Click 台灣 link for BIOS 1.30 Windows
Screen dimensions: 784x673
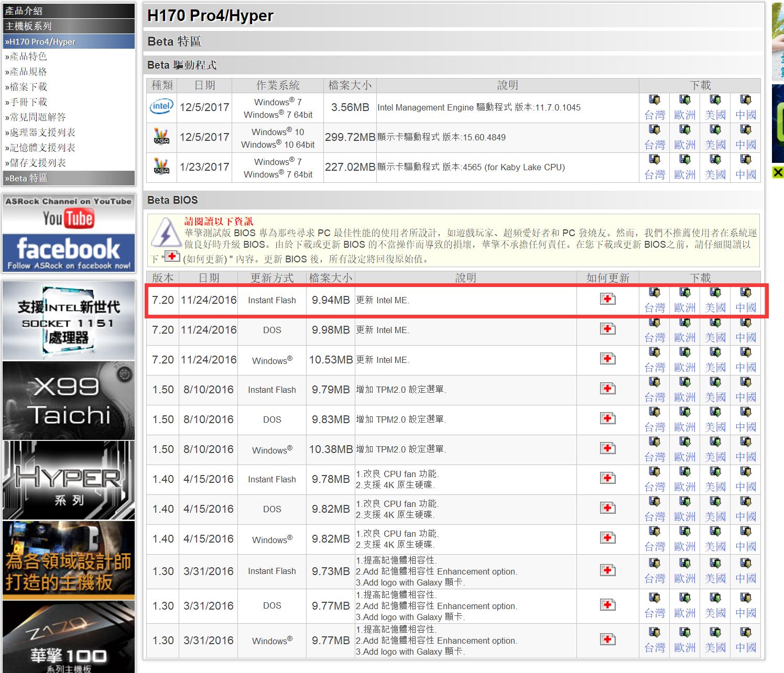tap(655, 647)
